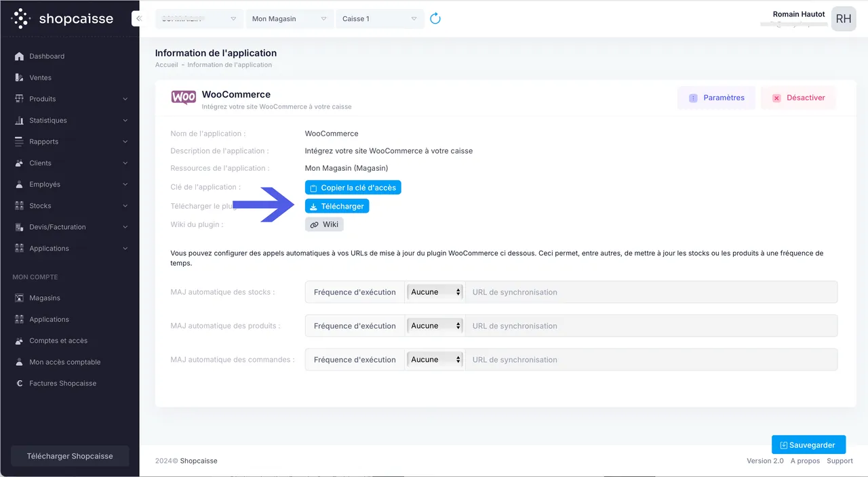The height and width of the screenshot is (477, 868).
Task: Click the Version 2.0 footer text
Action: click(765, 461)
